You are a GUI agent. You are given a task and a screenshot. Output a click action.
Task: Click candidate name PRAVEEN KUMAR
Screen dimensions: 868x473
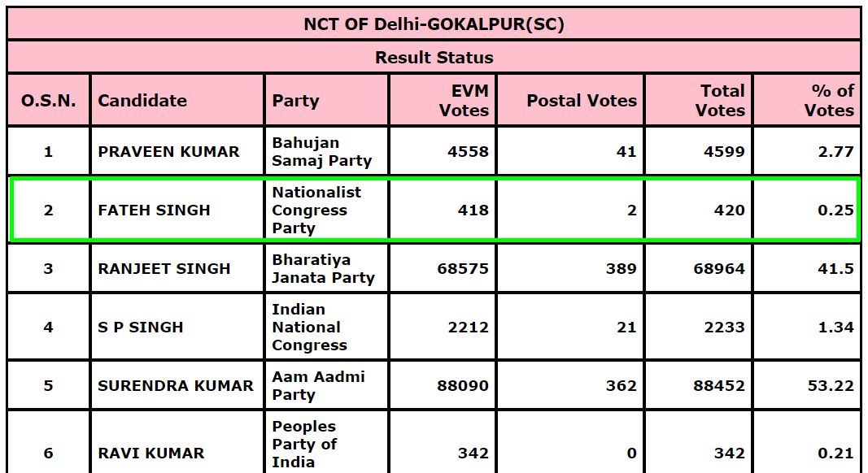[x=168, y=152]
